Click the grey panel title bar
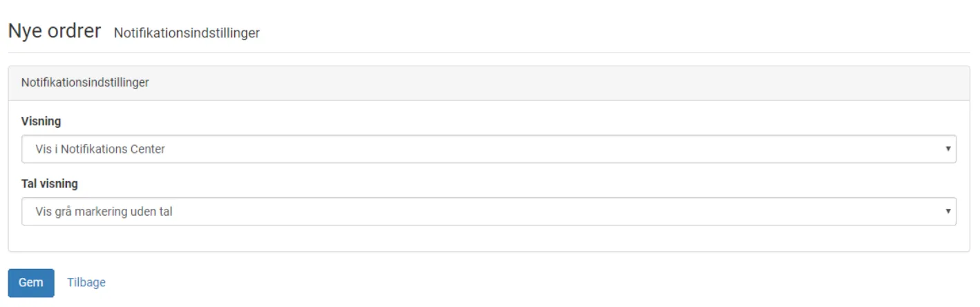The width and height of the screenshot is (980, 307). tap(489, 83)
